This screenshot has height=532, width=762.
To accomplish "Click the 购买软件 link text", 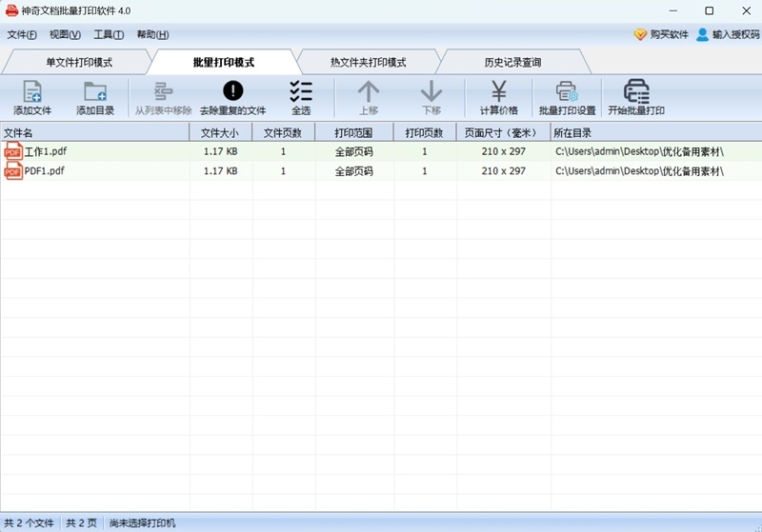I will click(670, 34).
